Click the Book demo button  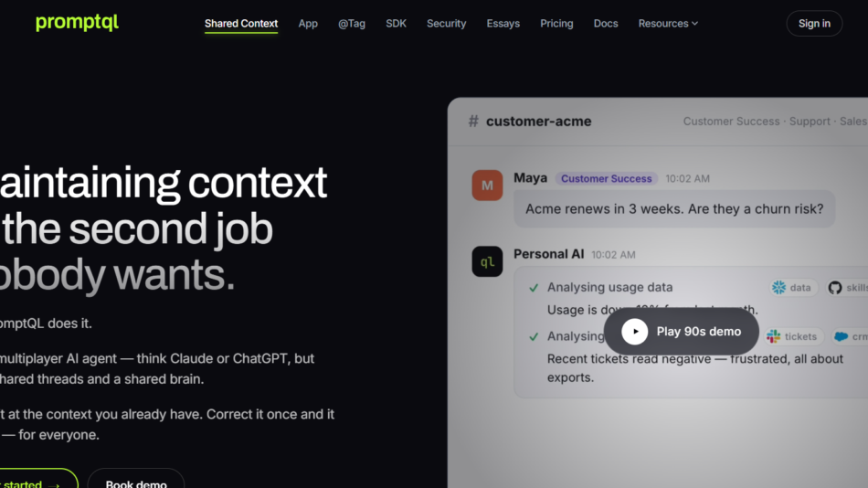[x=135, y=481]
